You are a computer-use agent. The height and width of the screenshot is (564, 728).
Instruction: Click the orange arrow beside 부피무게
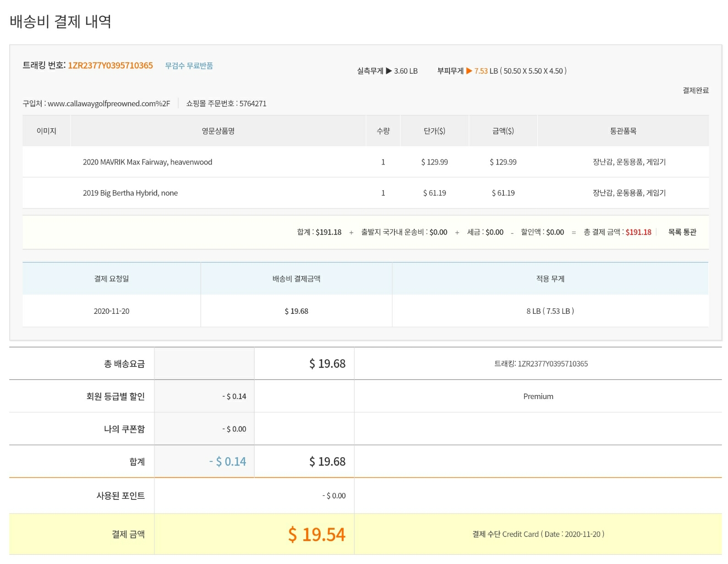point(469,71)
